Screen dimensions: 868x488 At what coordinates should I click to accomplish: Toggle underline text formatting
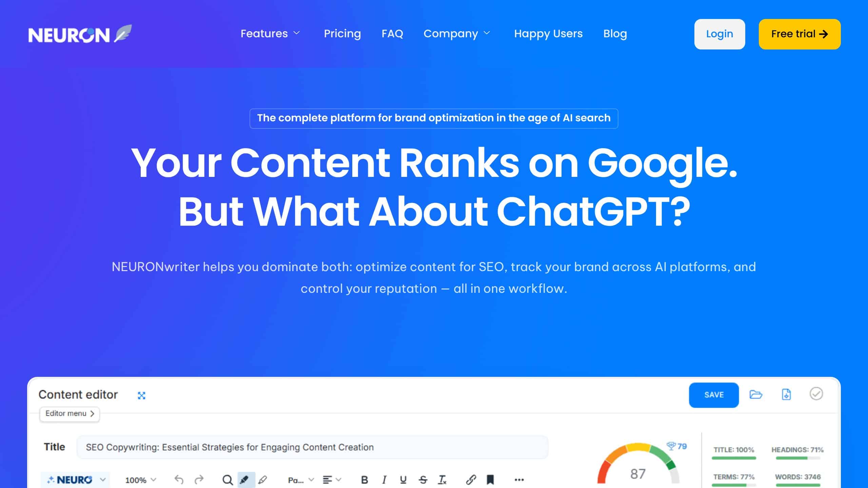pyautogui.click(x=403, y=480)
